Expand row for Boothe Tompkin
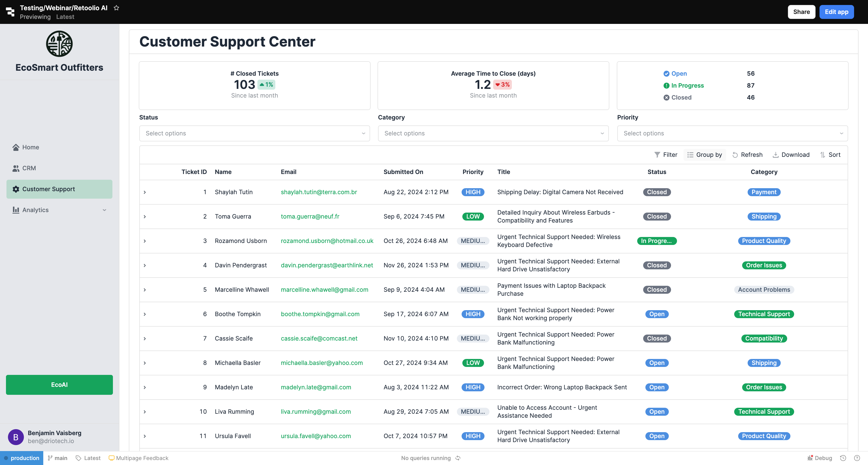 (145, 314)
